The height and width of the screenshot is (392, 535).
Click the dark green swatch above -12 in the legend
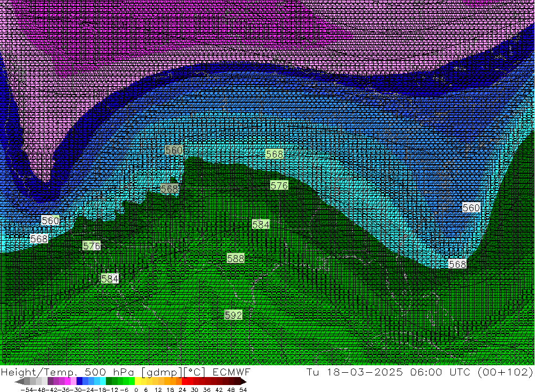click(109, 381)
